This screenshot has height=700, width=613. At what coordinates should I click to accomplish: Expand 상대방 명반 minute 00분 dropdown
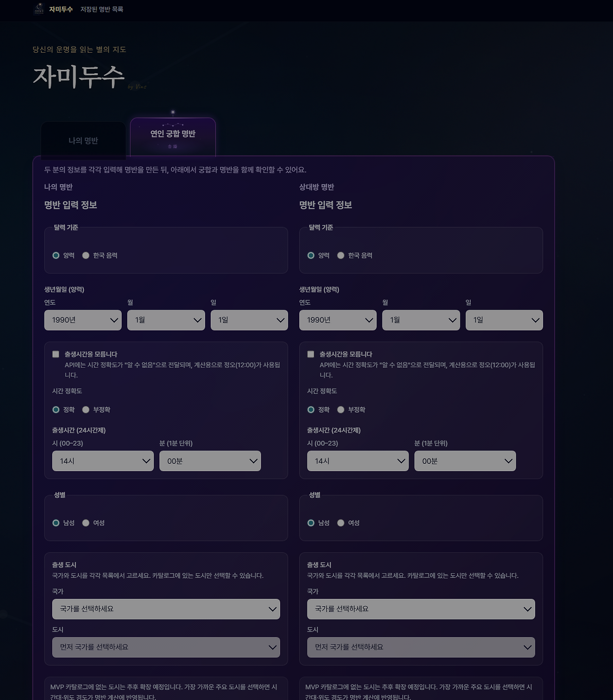point(465,461)
